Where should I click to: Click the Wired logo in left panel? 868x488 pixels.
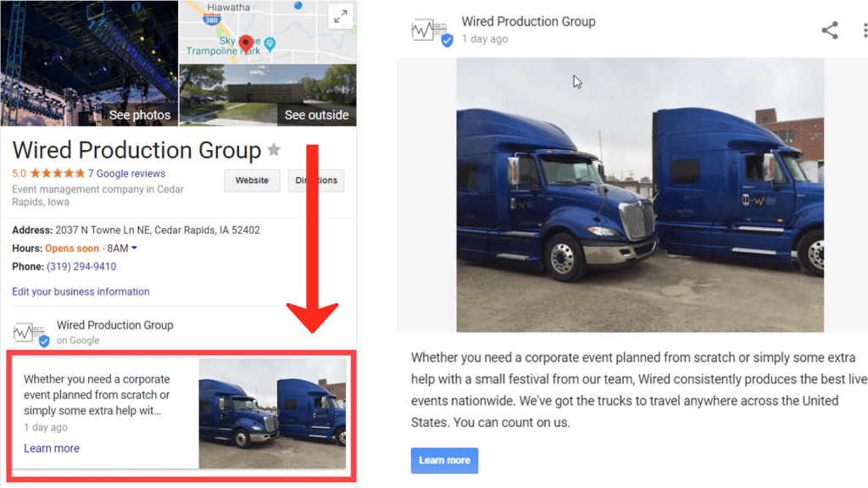[x=32, y=333]
